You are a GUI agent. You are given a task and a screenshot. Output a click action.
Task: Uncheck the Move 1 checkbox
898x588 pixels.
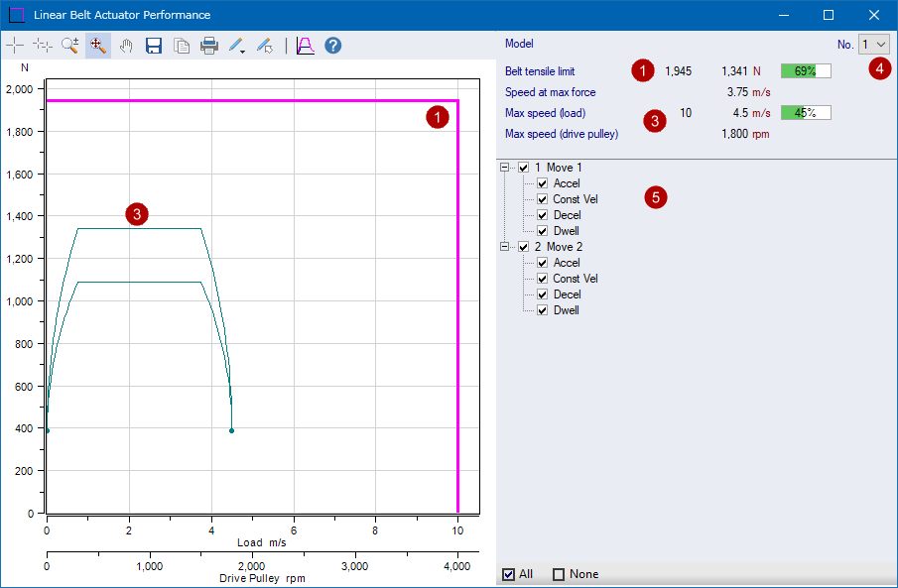click(x=524, y=168)
